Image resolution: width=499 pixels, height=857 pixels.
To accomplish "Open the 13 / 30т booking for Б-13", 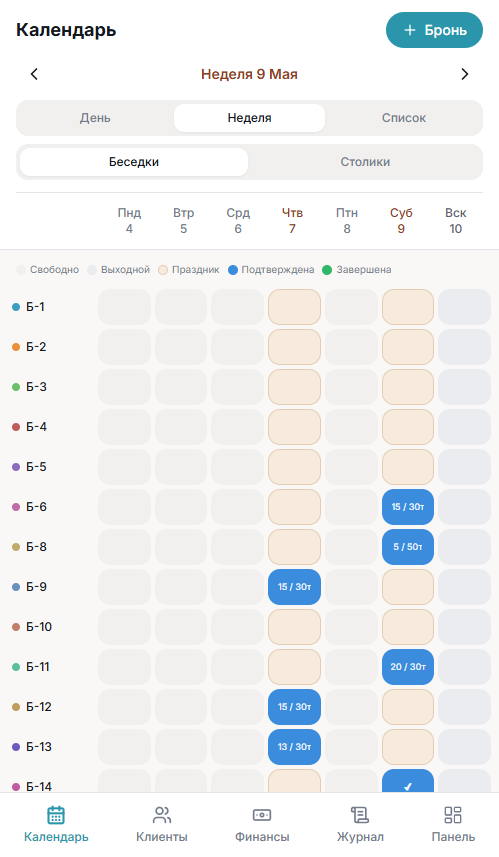I will 294,747.
